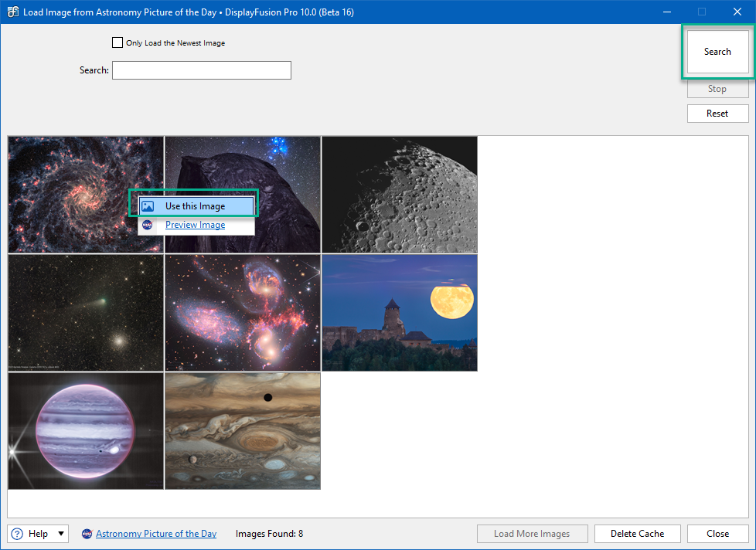This screenshot has height=550, width=756.
Task: Open the Astronomy Picture of the Day link
Action: [156, 534]
